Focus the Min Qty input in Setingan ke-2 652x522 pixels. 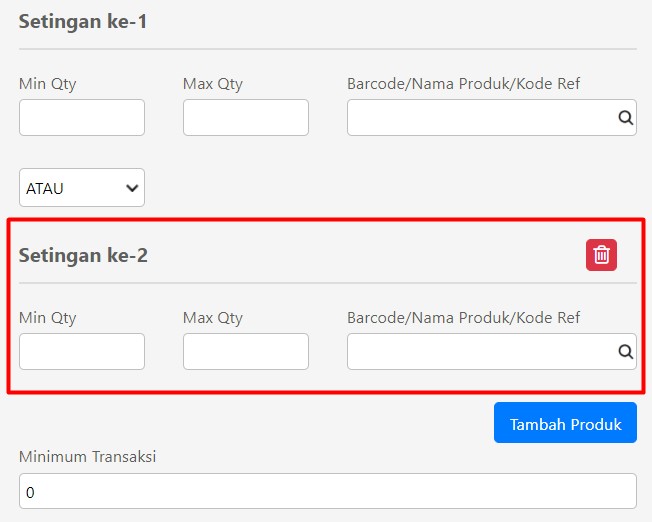(x=82, y=351)
